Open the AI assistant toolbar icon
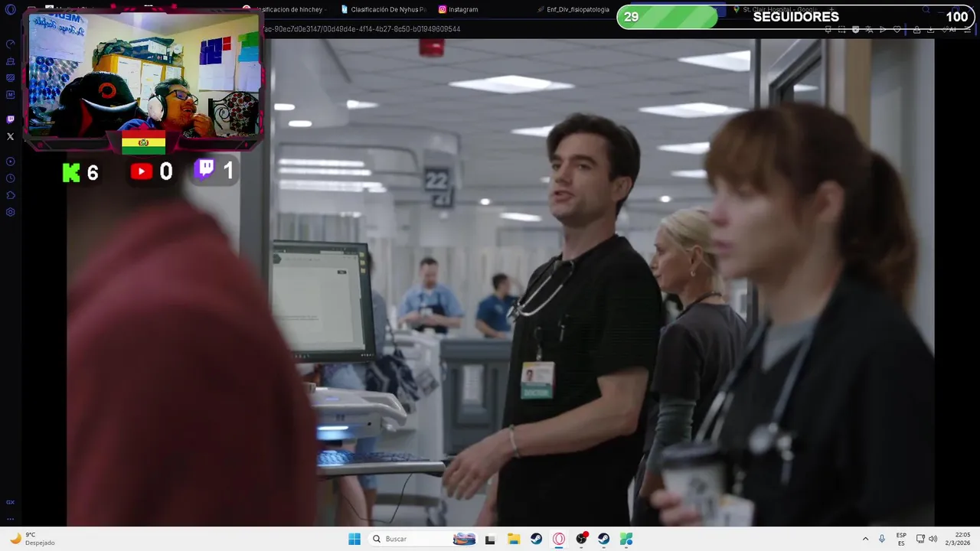Viewport: 980px width, 551px height. 949,29
